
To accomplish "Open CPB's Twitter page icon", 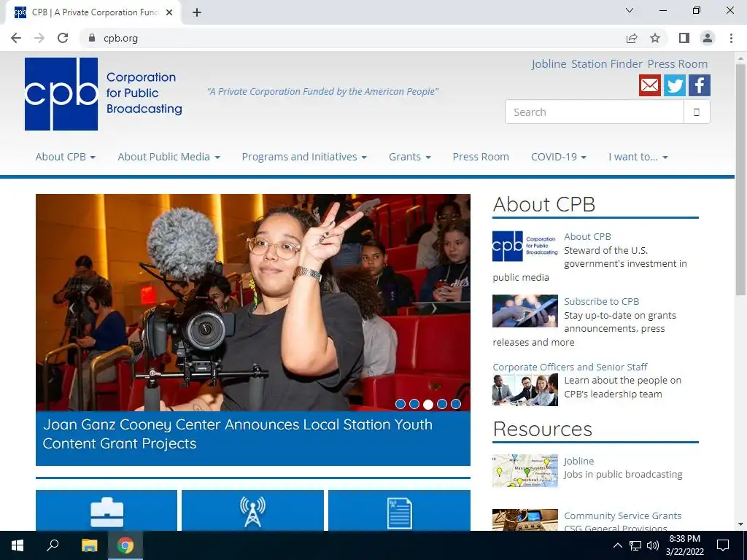I will point(675,85).
